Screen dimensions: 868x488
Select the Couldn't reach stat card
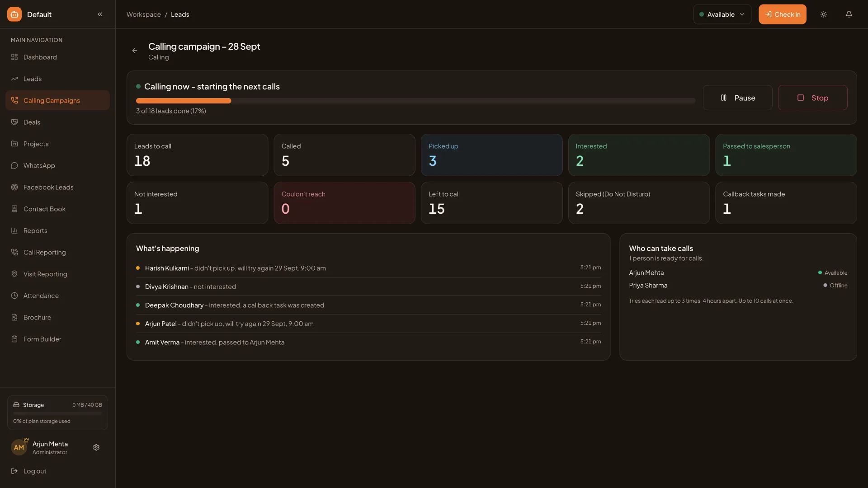(x=344, y=203)
